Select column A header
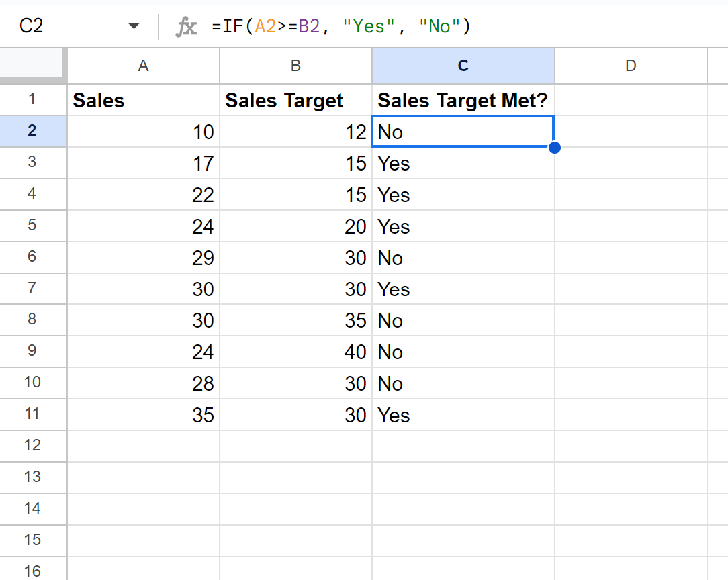The image size is (728, 580). 144,66
